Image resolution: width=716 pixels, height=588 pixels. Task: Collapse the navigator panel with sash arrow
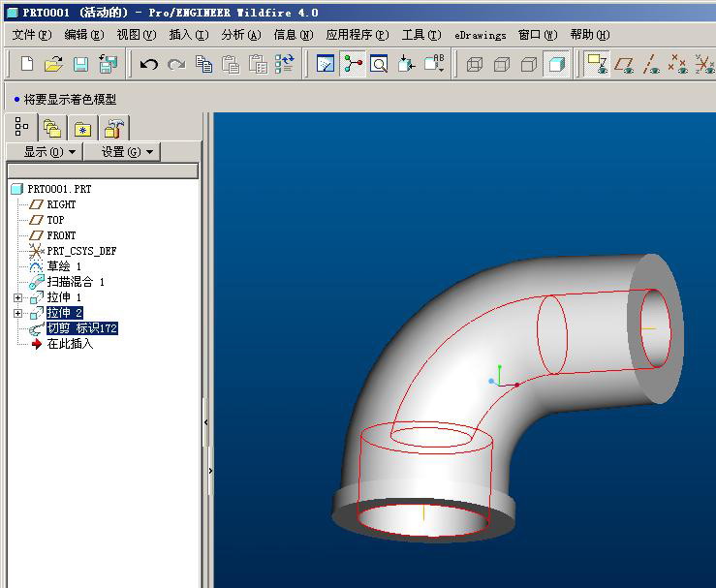206,422
